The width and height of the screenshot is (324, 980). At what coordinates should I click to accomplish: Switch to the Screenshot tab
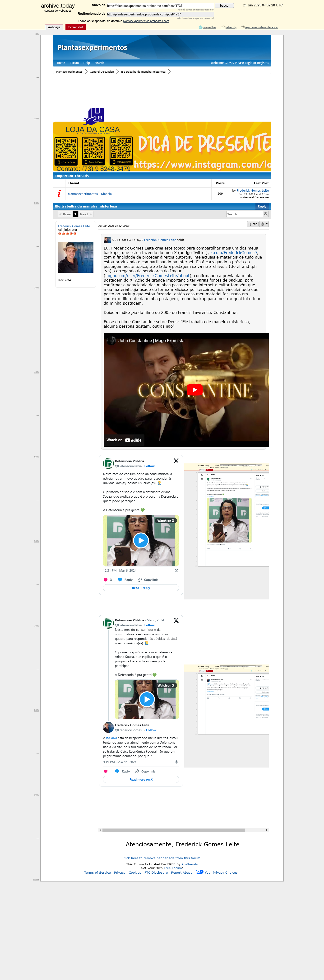point(75,27)
